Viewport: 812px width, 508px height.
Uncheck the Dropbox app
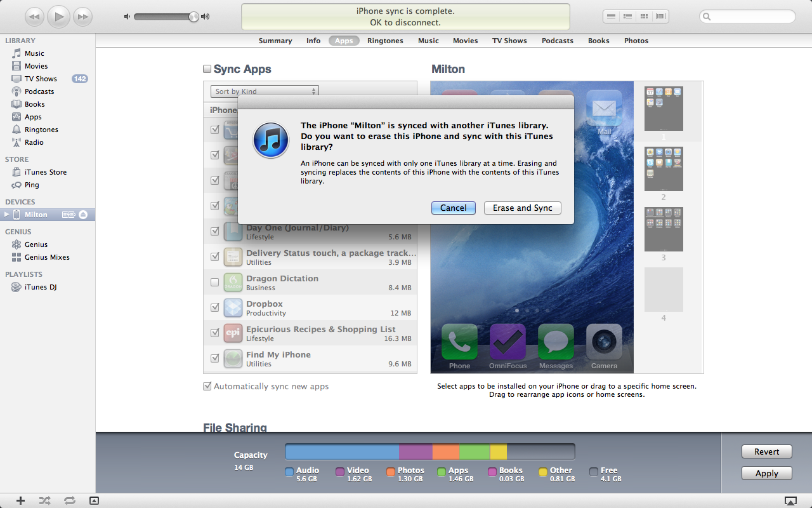click(215, 307)
